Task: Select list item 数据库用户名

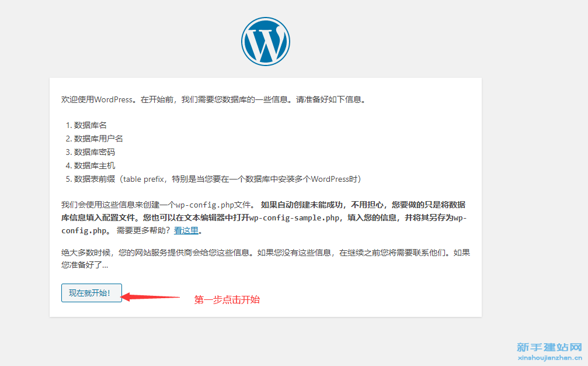Action: coord(98,139)
